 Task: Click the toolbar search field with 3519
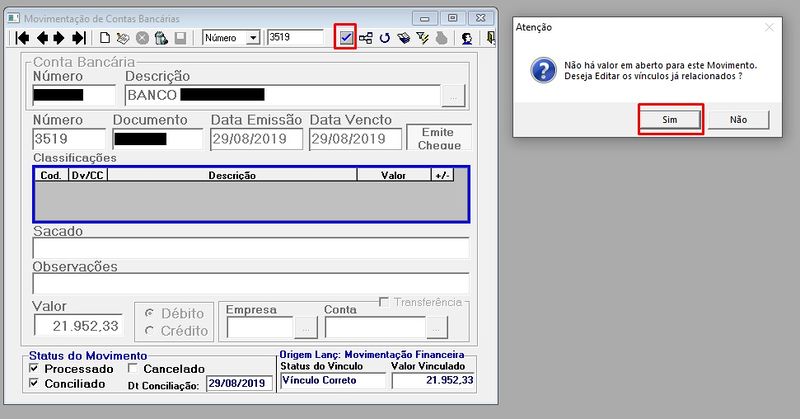tap(295, 37)
